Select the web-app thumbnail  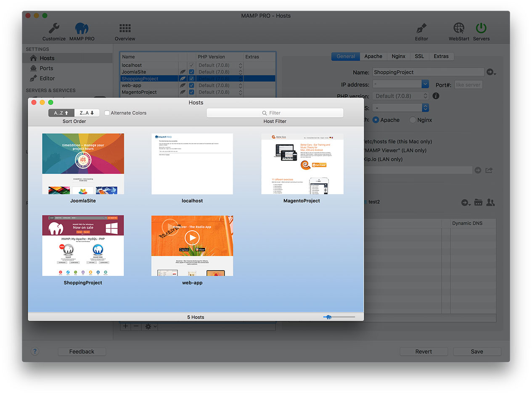(192, 246)
